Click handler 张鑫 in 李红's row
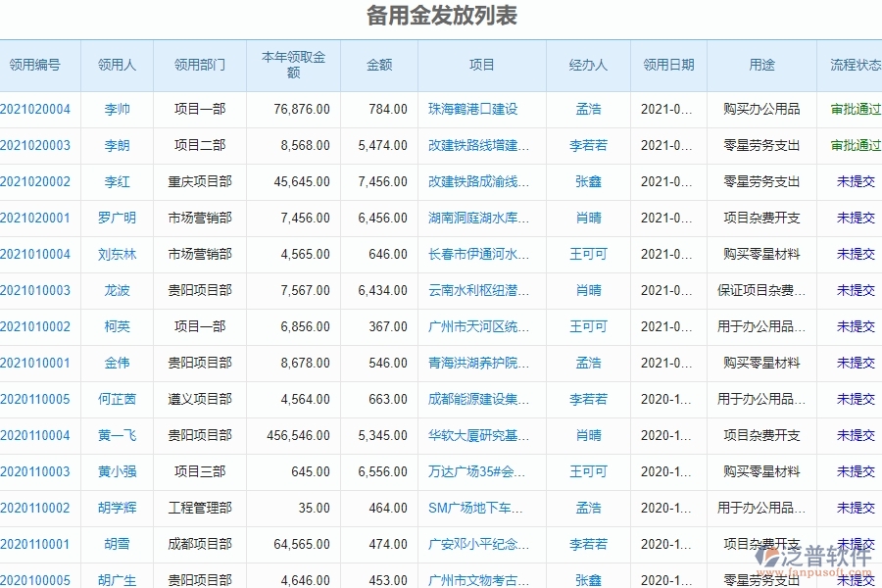 click(x=587, y=181)
